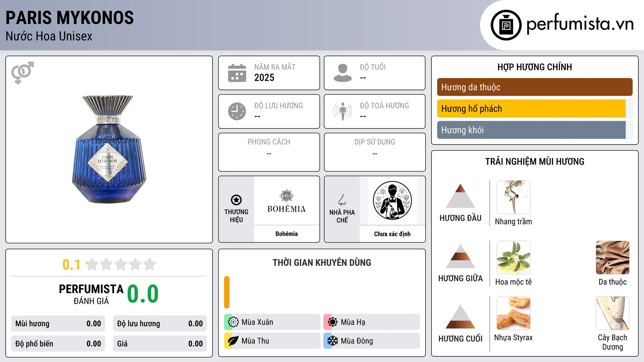Click the green 0.0 Perfumista score

click(143, 294)
